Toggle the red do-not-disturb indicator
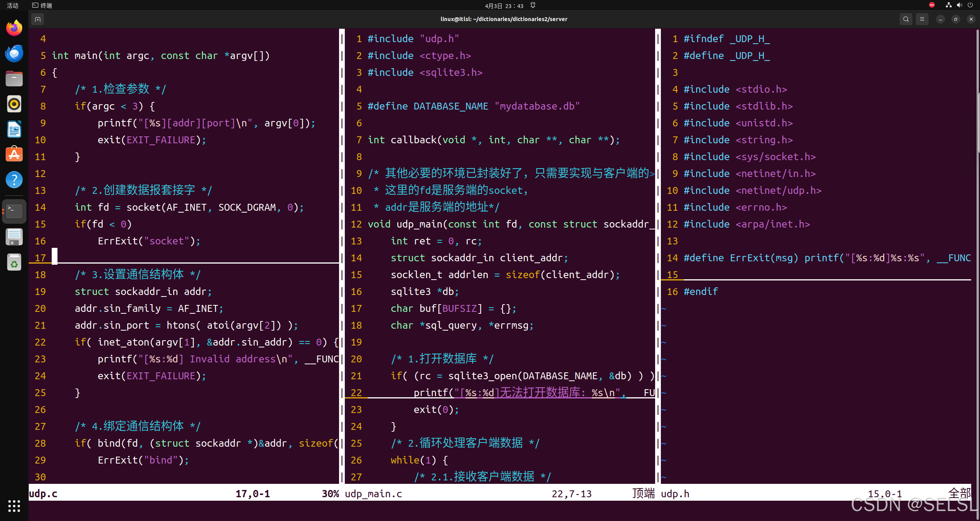 (931, 5)
